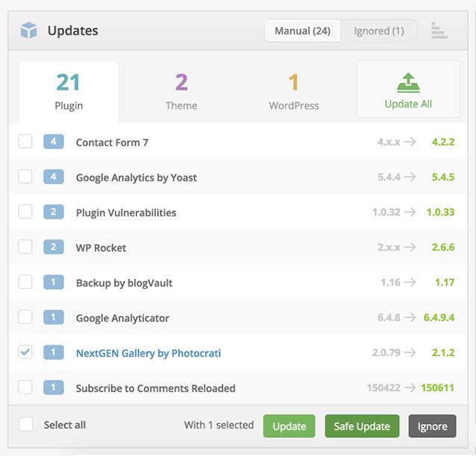
Task: Click the Updates cube icon
Action: pyautogui.click(x=29, y=31)
